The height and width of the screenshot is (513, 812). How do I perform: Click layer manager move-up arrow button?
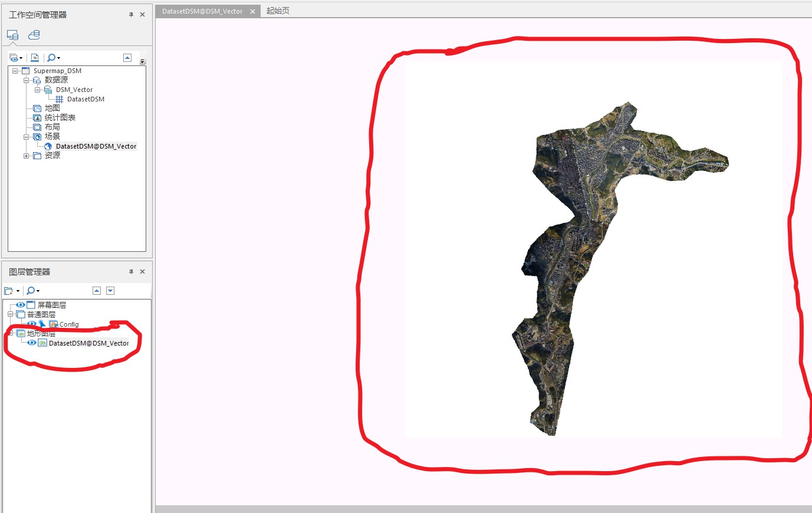pyautogui.click(x=97, y=291)
